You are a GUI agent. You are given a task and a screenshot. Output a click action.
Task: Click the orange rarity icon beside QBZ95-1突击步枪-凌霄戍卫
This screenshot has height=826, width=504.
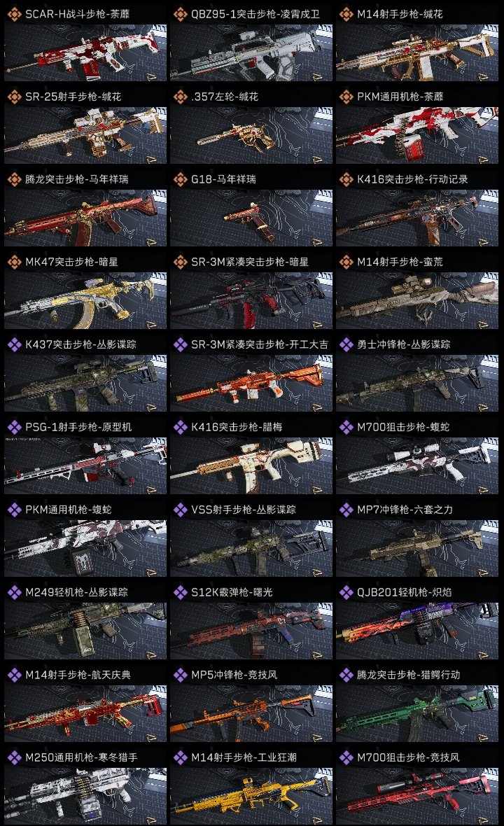point(180,14)
